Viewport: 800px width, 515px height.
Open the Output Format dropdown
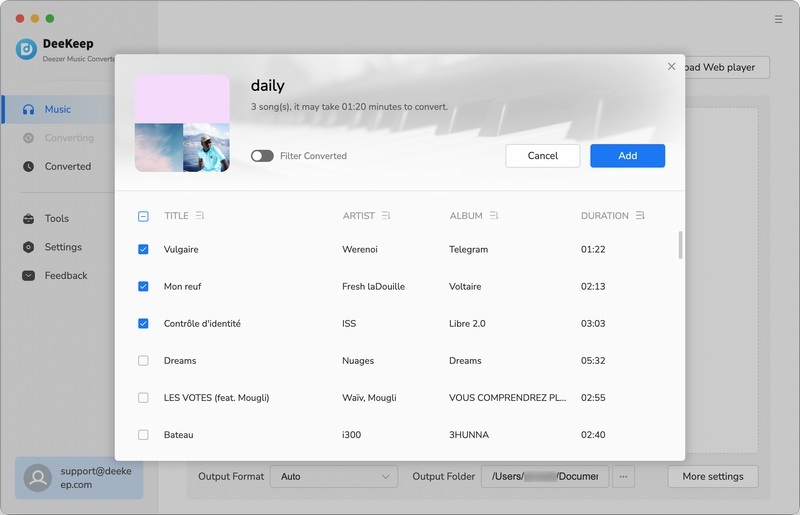click(x=334, y=476)
